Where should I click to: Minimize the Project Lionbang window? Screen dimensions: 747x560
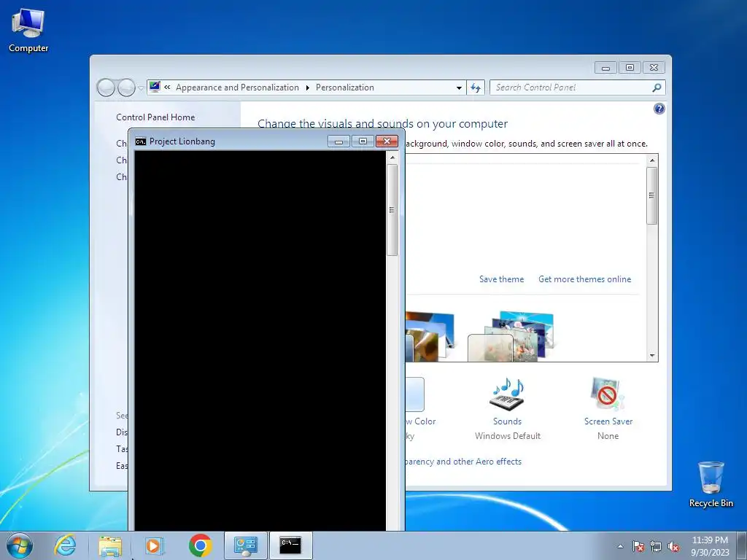(338, 141)
